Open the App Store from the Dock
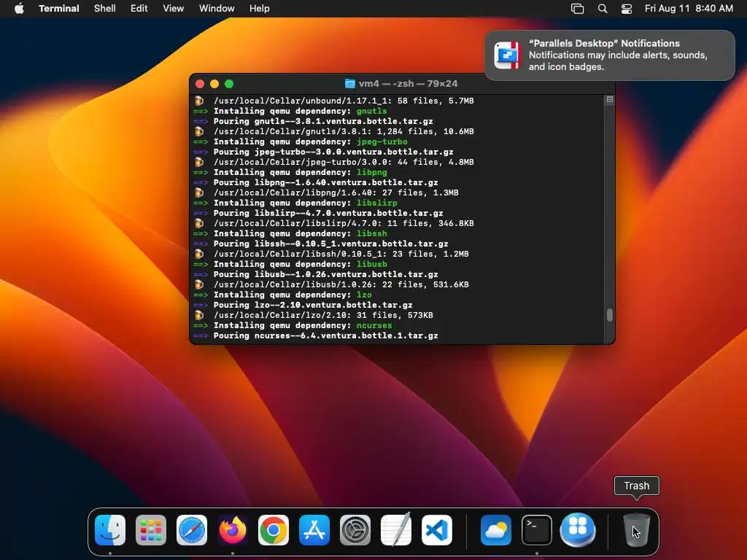 point(314,530)
